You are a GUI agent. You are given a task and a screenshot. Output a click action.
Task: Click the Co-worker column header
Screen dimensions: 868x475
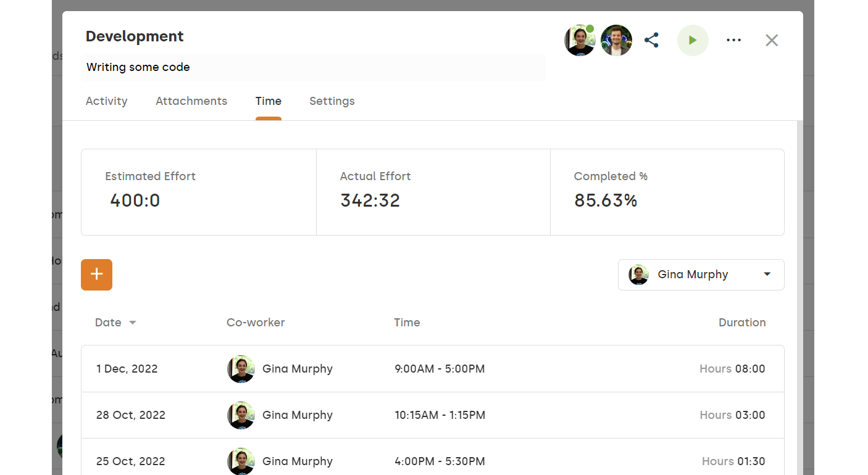256,323
